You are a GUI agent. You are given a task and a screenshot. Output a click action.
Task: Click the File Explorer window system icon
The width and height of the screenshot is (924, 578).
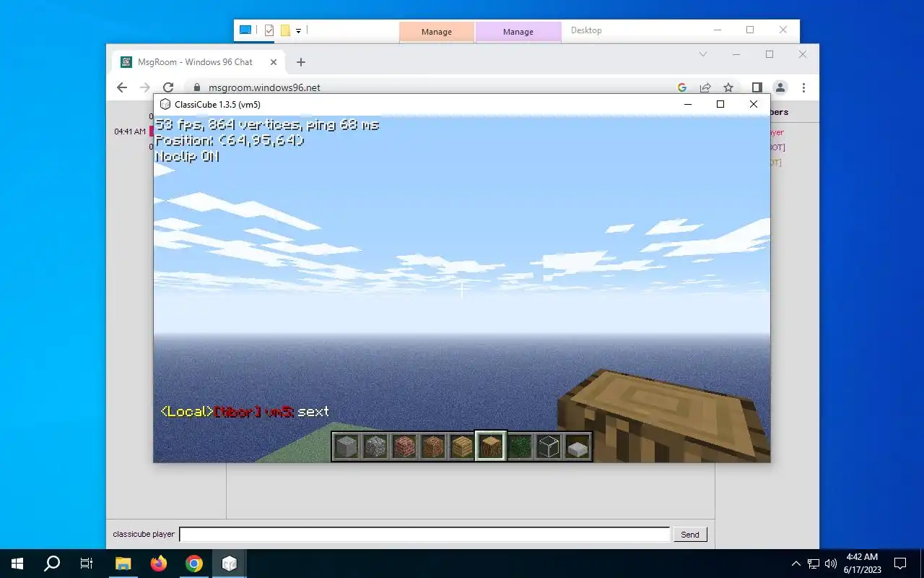(x=245, y=30)
